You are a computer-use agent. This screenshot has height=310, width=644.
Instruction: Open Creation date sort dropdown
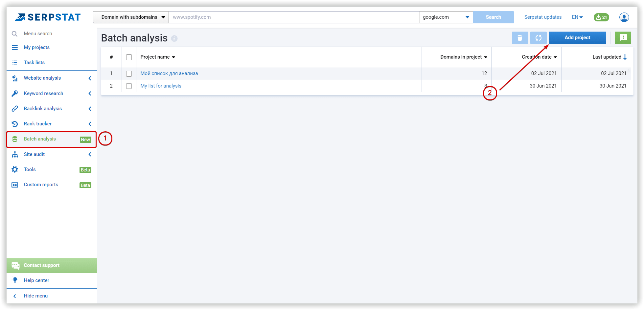coord(555,57)
